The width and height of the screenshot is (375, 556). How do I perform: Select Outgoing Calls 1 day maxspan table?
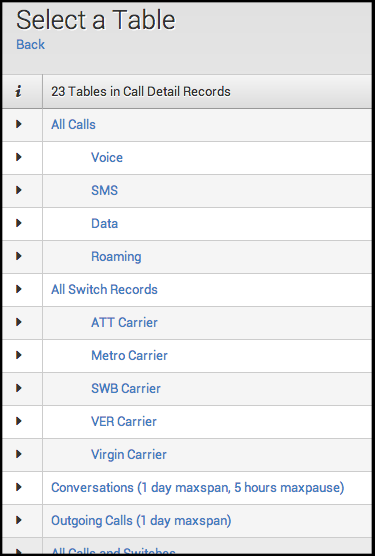[x=141, y=521]
